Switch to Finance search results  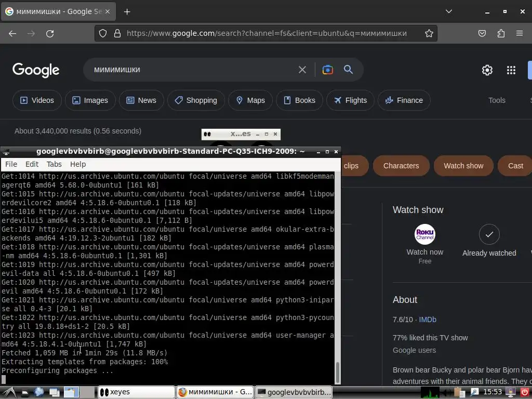404,100
